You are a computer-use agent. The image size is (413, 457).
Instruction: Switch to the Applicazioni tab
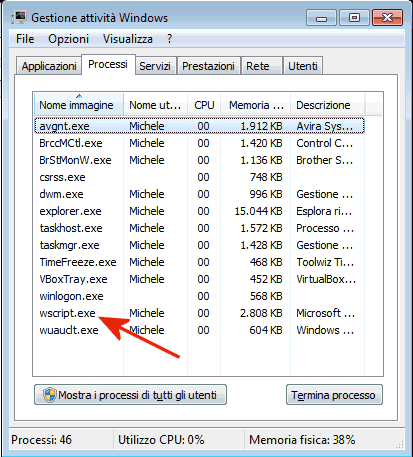tap(49, 66)
